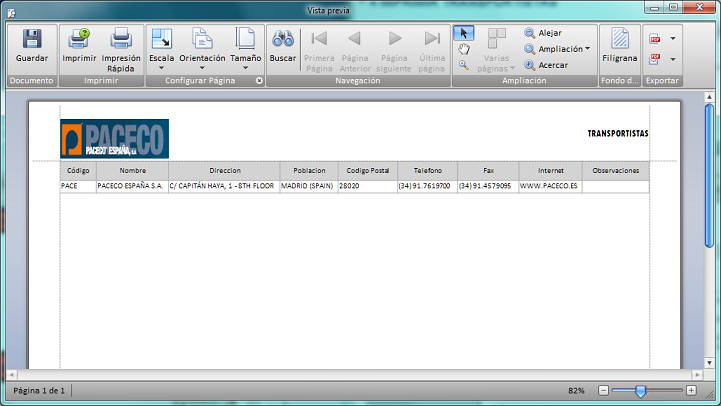Image resolution: width=721 pixels, height=406 pixels.
Task: Click the Observaciones column header
Action: tap(616, 171)
